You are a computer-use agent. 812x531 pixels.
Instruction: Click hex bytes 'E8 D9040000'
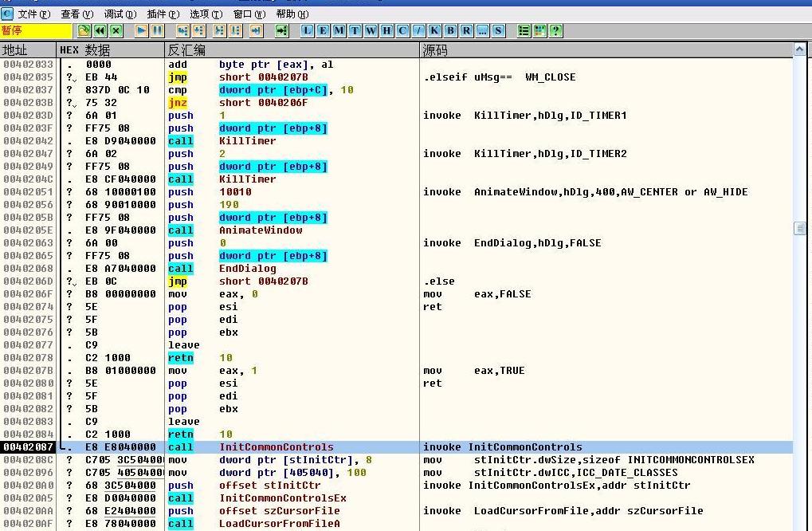pos(120,141)
